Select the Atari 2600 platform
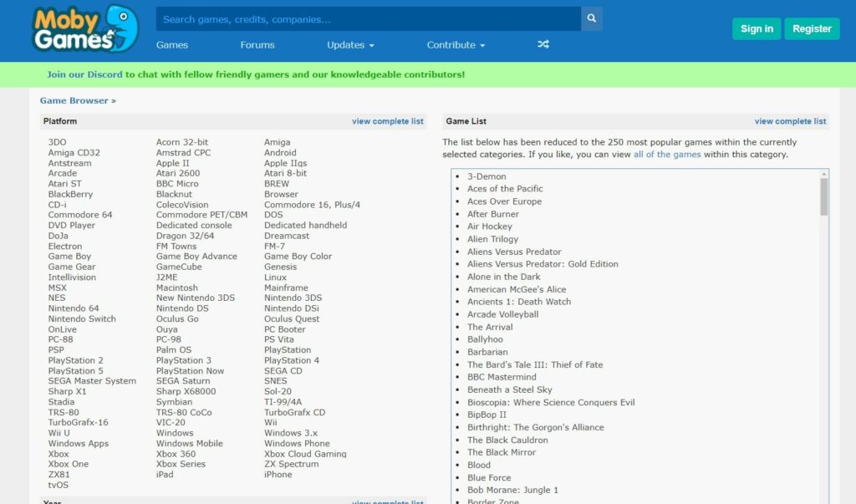 [x=178, y=173]
